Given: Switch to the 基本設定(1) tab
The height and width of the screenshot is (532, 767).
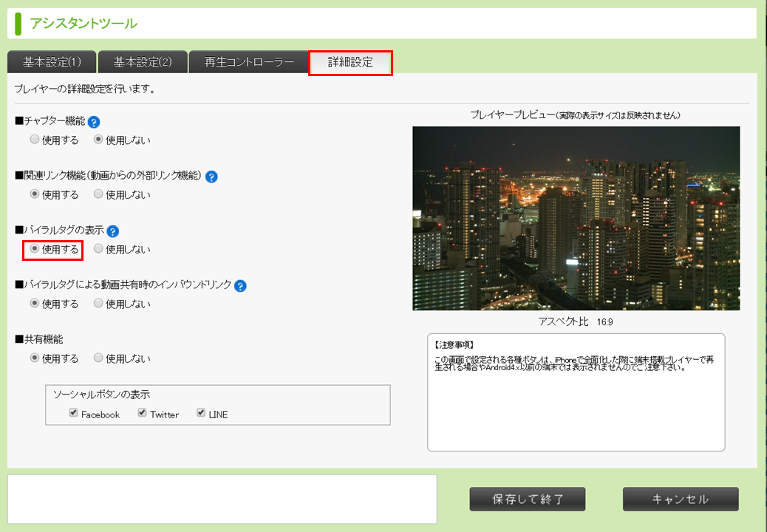Looking at the screenshot, I should pos(52,62).
